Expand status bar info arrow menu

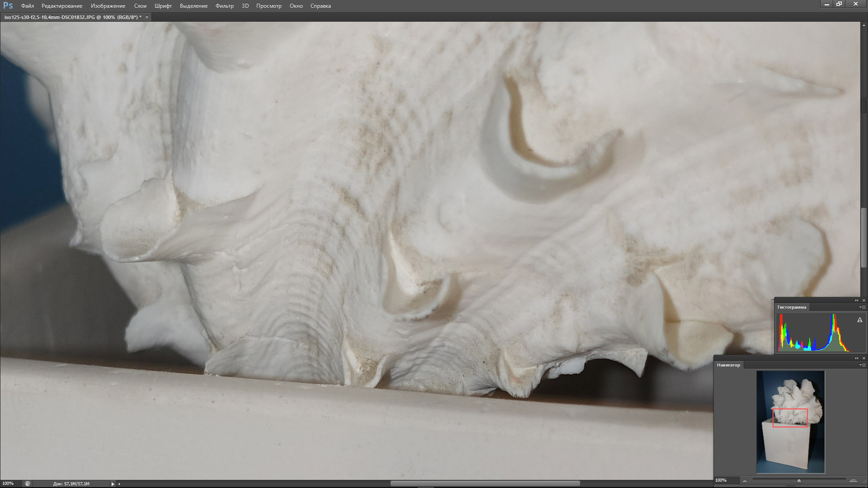(x=113, y=483)
